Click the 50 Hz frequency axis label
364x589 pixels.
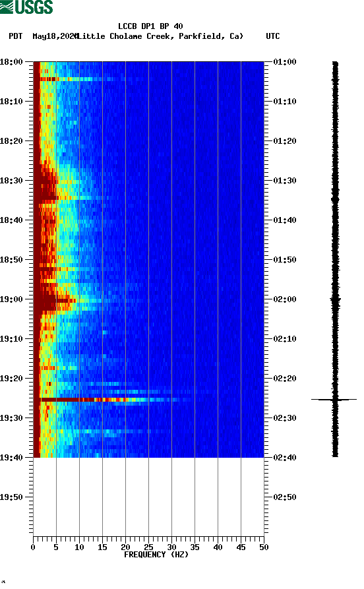coord(264,547)
